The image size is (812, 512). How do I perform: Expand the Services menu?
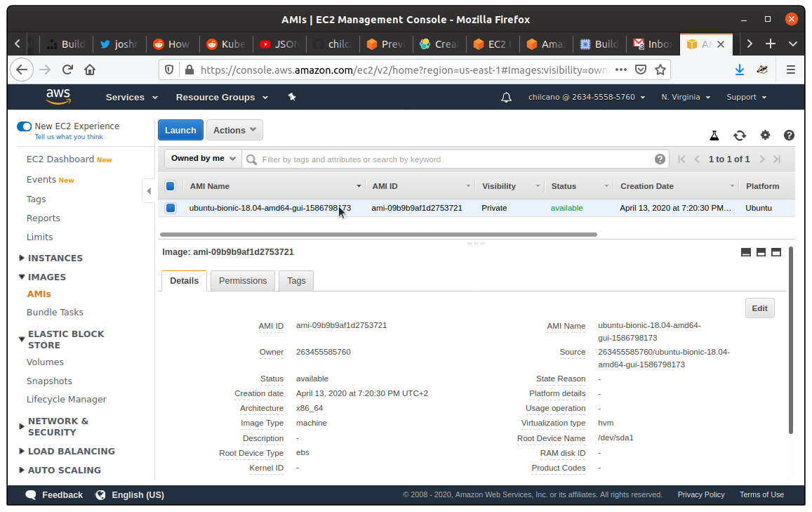[131, 98]
